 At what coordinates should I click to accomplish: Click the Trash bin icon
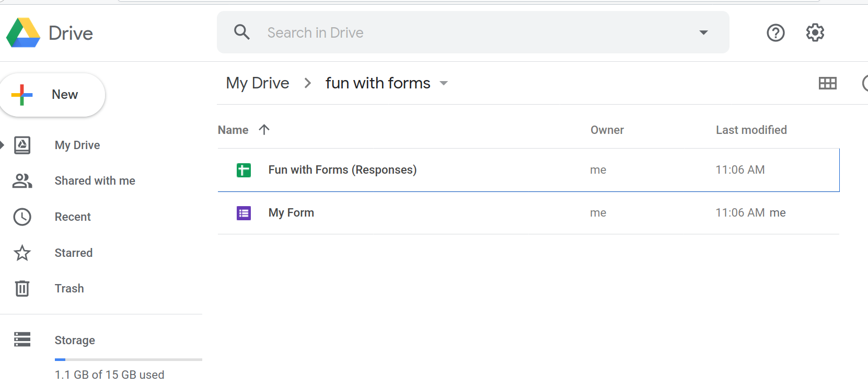coord(22,288)
